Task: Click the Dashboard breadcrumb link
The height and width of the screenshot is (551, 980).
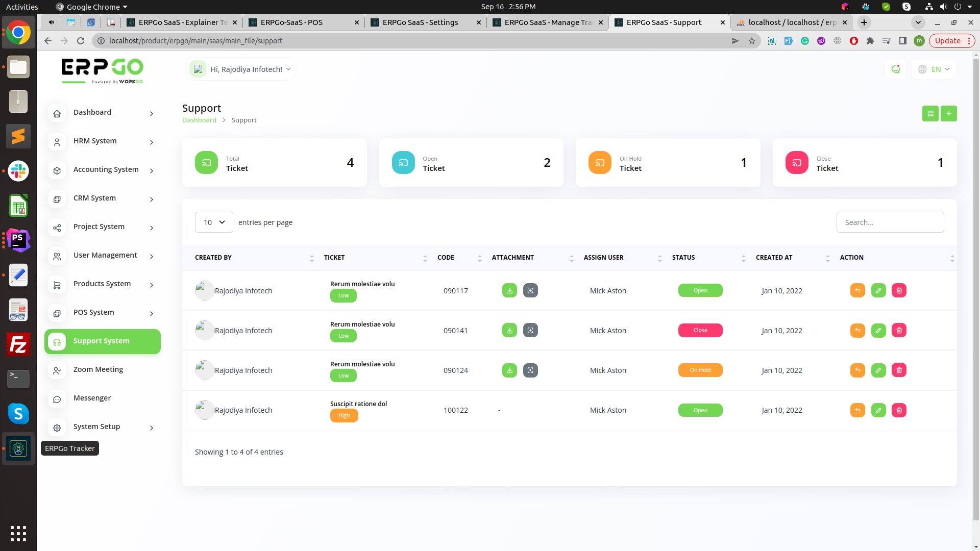Action: [199, 120]
